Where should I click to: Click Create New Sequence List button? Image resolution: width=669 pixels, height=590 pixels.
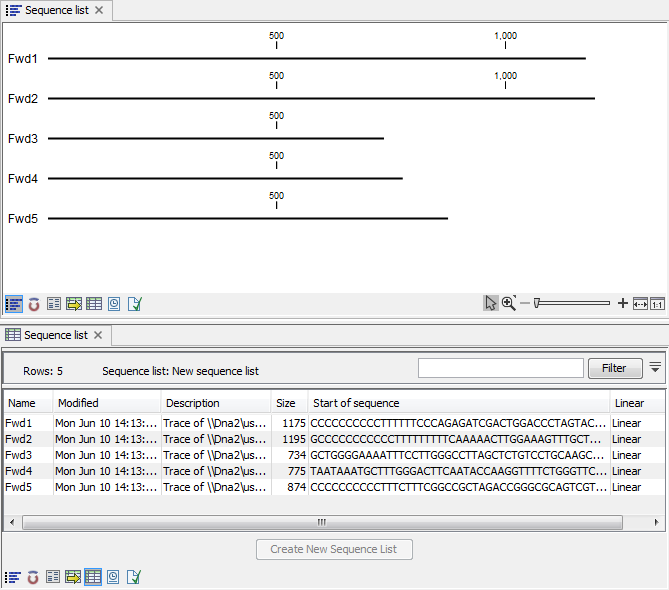pyautogui.click(x=334, y=549)
